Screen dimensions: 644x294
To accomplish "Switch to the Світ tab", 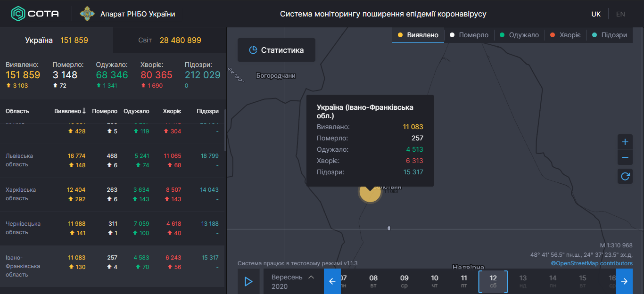I will (x=170, y=40).
